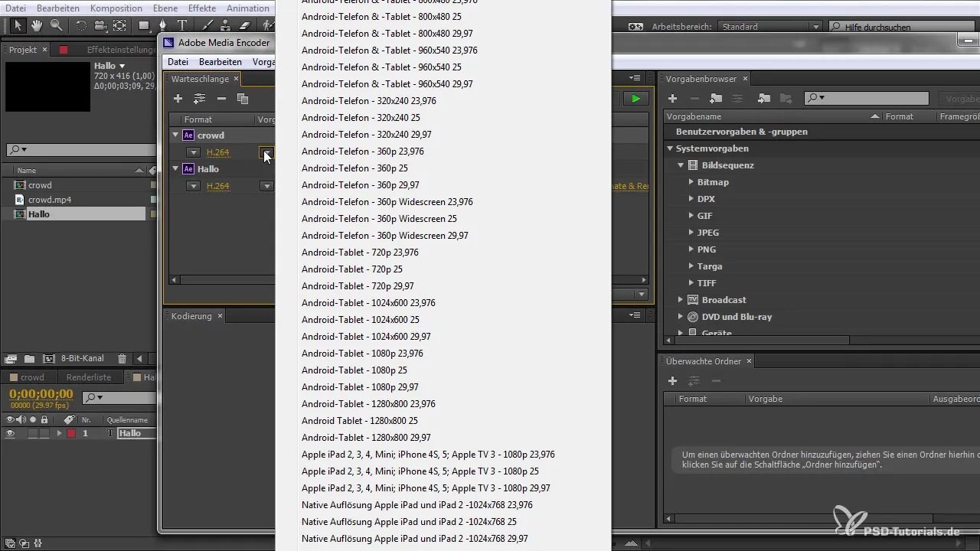This screenshot has height=551, width=980.
Task: Select the Rotation tool
Action: click(x=81, y=25)
